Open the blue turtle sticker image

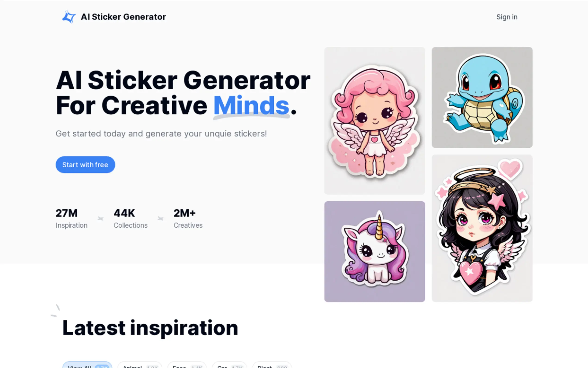[482, 97]
